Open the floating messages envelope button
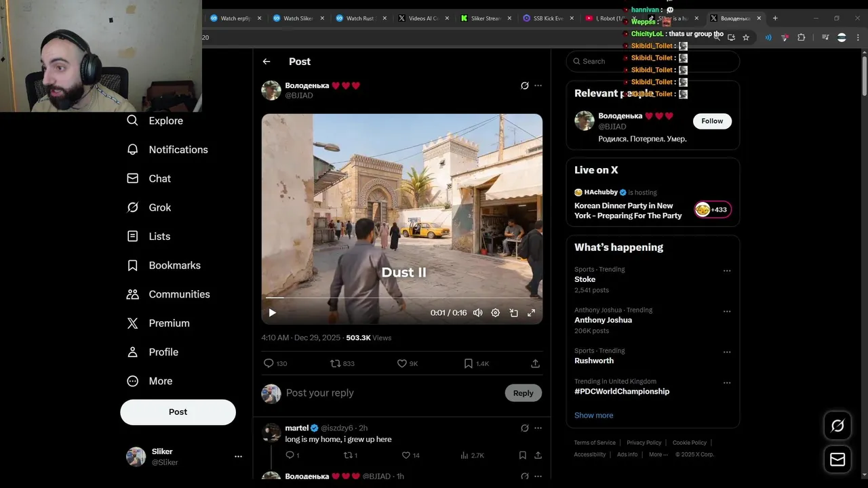The width and height of the screenshot is (868, 488). [837, 460]
